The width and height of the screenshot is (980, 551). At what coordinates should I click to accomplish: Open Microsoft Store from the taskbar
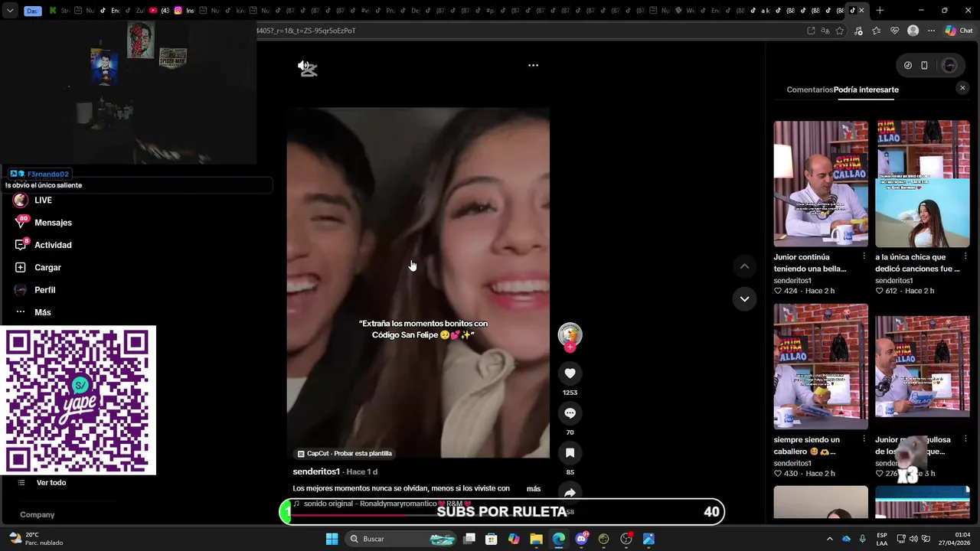(492, 539)
